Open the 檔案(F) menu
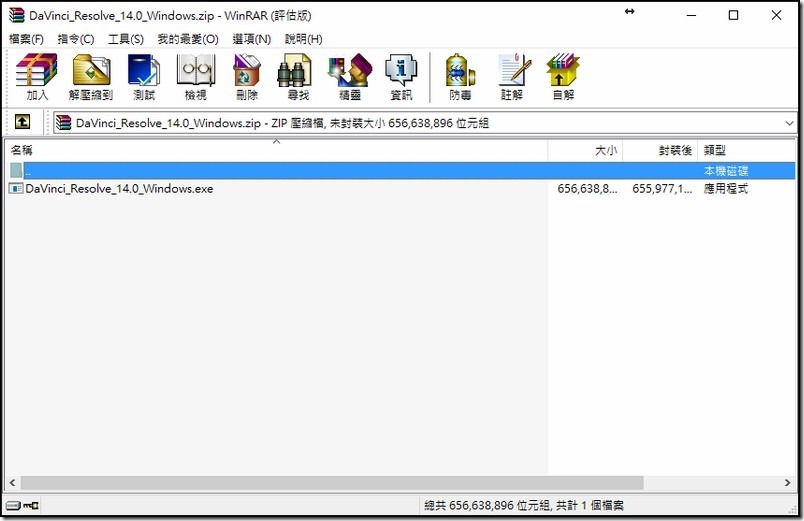 point(26,39)
